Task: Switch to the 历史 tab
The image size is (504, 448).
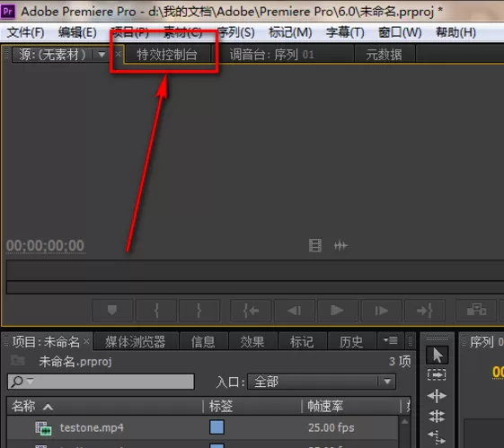Action: click(x=351, y=342)
